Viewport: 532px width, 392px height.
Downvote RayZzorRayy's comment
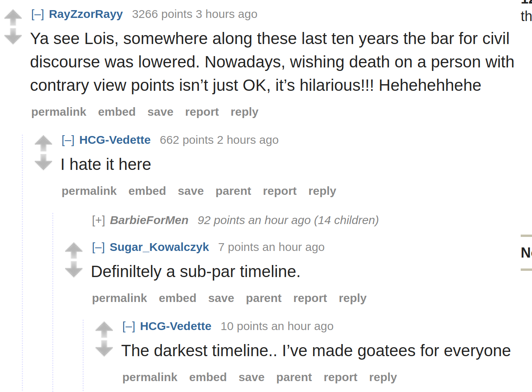(13, 36)
